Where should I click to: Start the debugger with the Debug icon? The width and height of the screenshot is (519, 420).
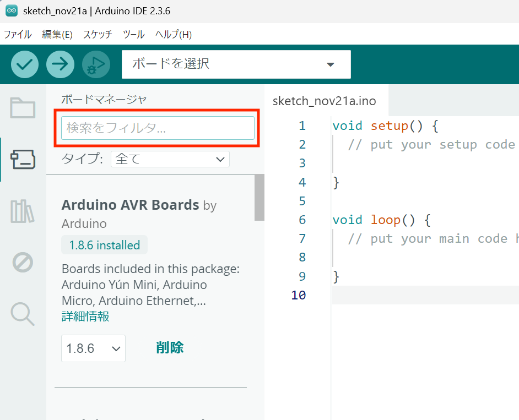coord(96,64)
